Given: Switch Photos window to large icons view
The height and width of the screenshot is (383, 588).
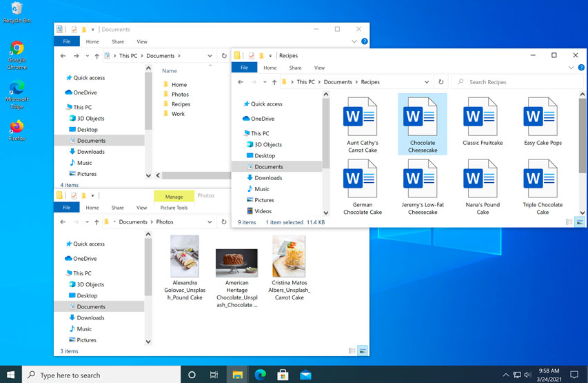Looking at the screenshot, I should [x=362, y=351].
